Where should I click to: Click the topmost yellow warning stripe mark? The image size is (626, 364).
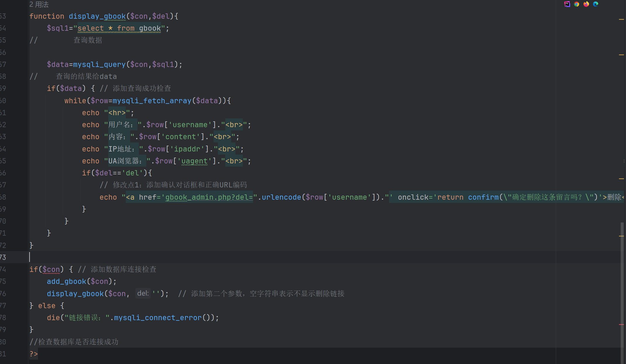pyautogui.click(x=621, y=19)
